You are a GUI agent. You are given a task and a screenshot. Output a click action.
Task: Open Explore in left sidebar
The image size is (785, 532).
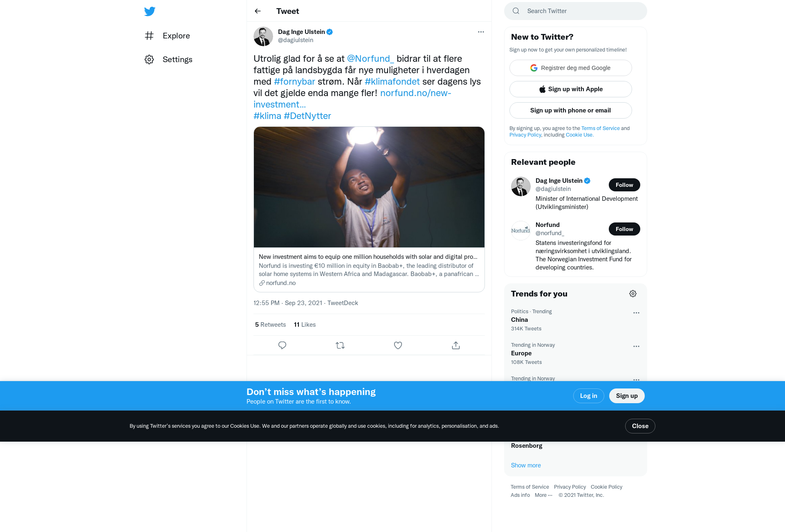pos(167,36)
